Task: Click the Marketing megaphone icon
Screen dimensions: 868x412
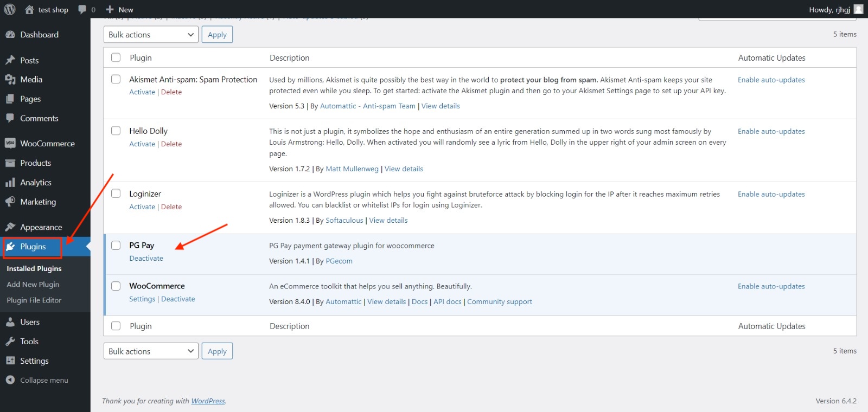Action: click(x=10, y=202)
